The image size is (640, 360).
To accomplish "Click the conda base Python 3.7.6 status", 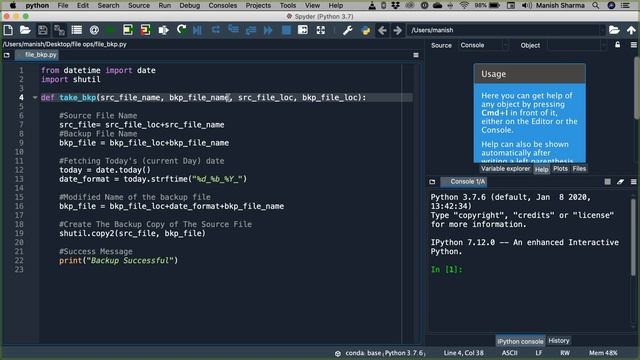I will pyautogui.click(x=380, y=353).
